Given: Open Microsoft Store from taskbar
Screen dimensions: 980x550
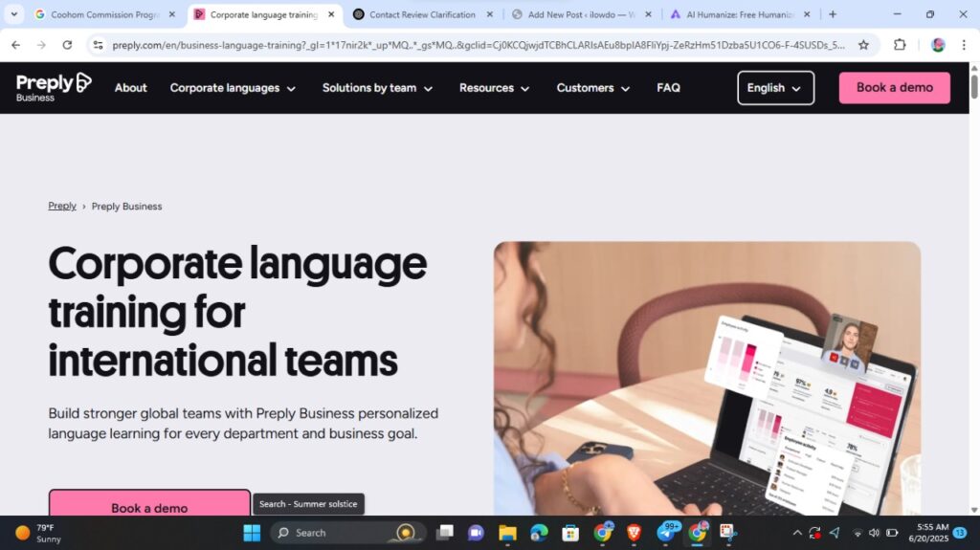Looking at the screenshot, I should click(x=570, y=533).
